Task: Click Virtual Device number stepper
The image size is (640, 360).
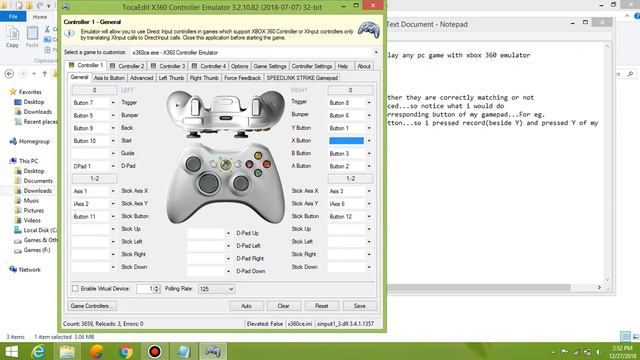Action: pos(157,289)
